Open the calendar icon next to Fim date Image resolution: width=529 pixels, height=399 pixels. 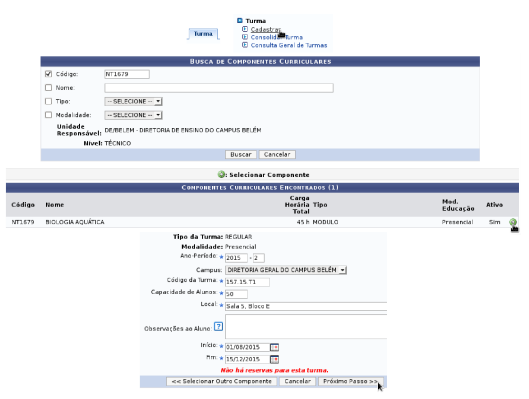(274, 359)
